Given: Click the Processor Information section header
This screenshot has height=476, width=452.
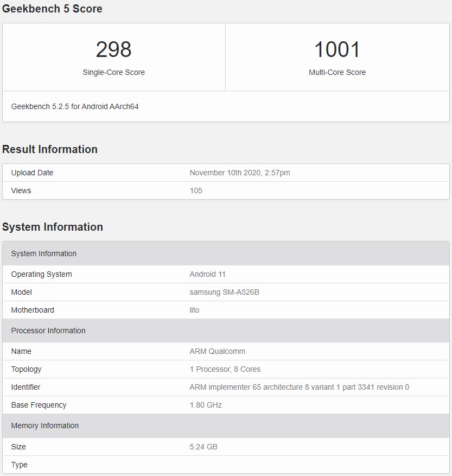Looking at the screenshot, I should (x=48, y=331).
